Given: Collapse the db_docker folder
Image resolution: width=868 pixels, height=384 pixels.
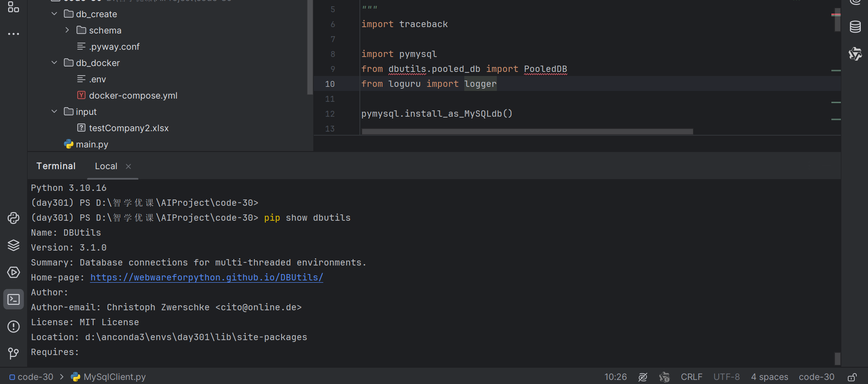Looking at the screenshot, I should point(54,63).
